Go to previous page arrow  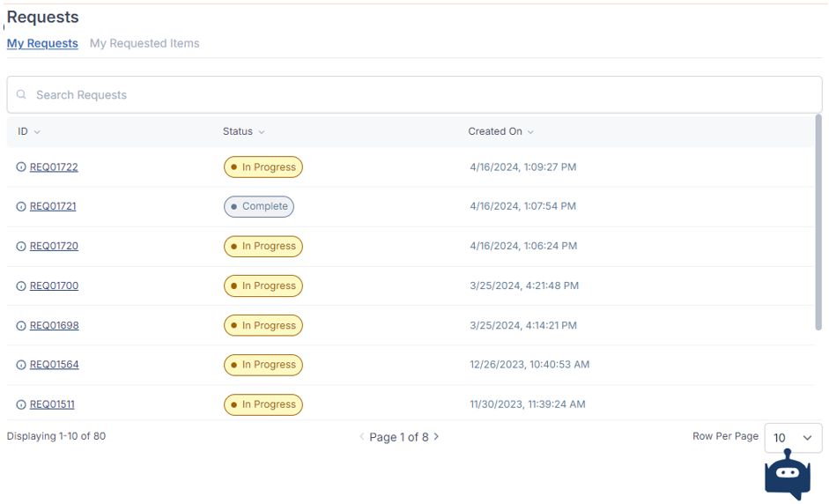pos(362,436)
